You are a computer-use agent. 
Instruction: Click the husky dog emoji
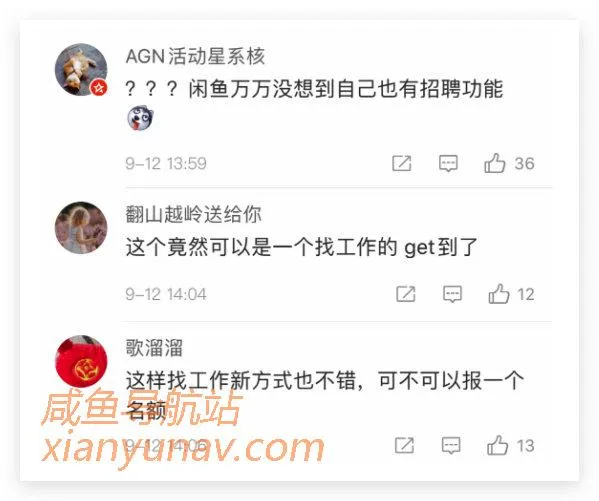coord(140,118)
